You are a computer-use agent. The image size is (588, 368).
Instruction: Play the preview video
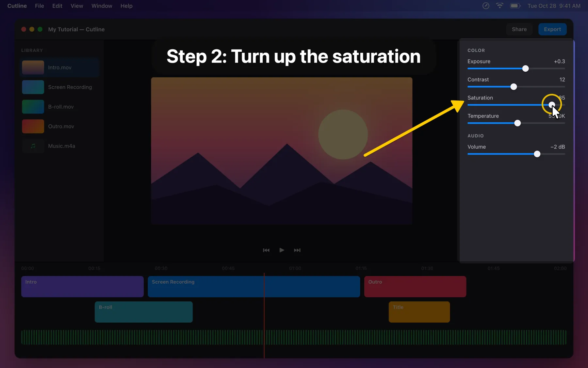click(282, 250)
